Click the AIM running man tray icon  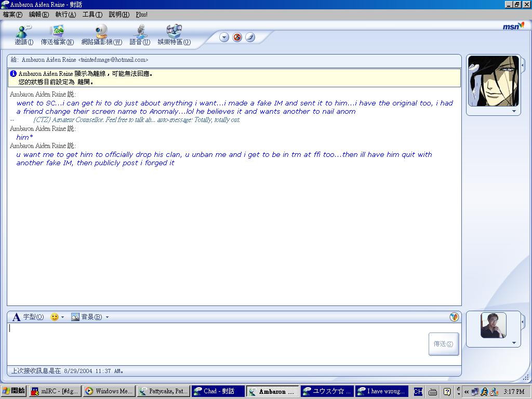tap(485, 392)
